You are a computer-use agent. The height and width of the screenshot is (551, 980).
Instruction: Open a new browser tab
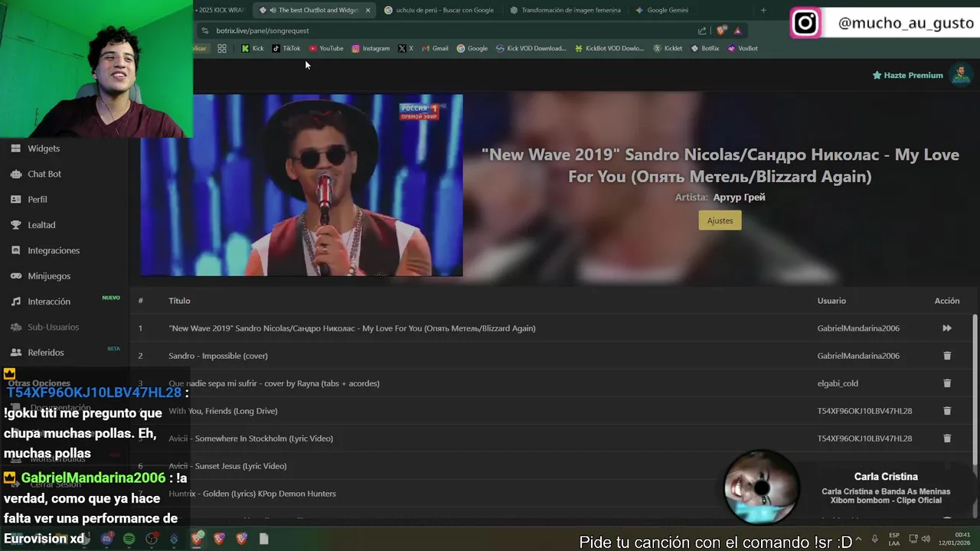click(x=763, y=10)
